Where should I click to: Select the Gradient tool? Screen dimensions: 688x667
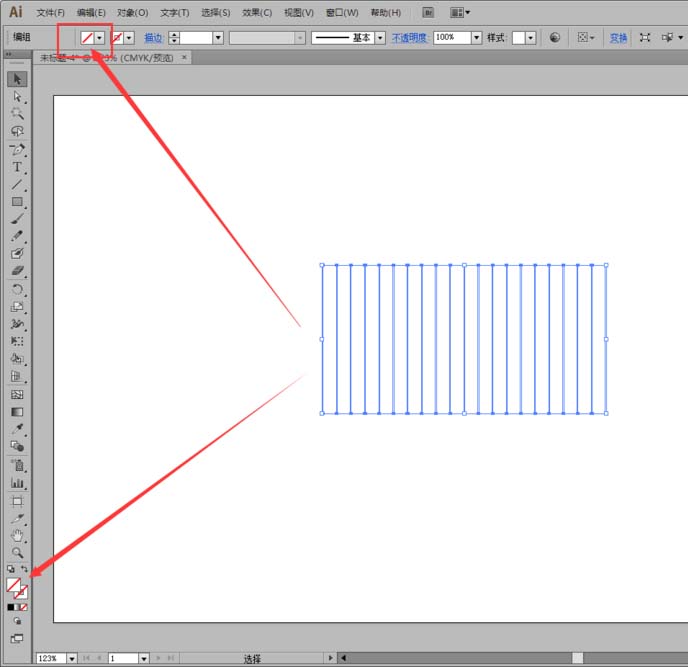pyautogui.click(x=17, y=412)
